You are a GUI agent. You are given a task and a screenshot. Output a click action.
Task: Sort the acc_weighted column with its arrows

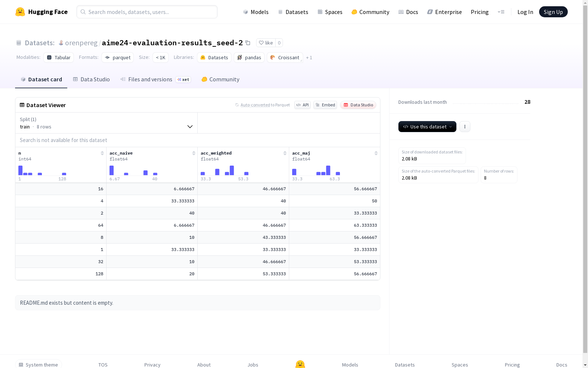(x=285, y=153)
